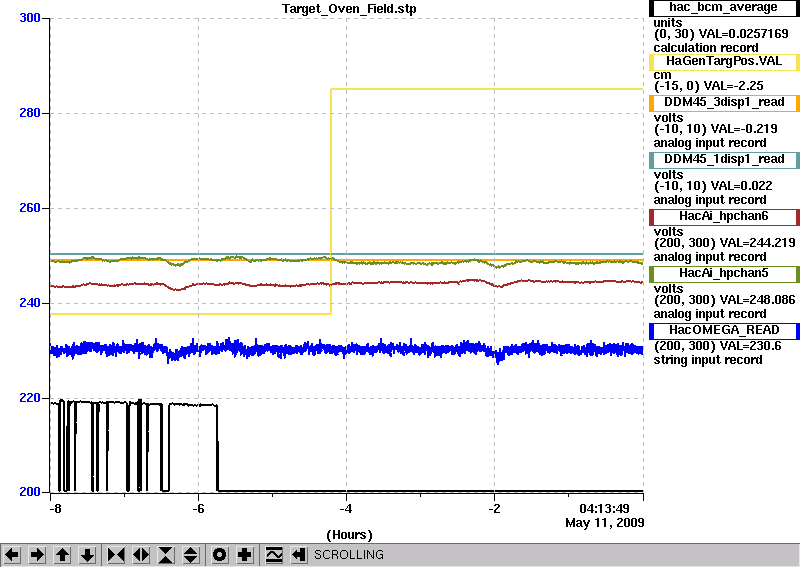Select the HaGenTargPos.VAL legend entry
The width and height of the screenshot is (800, 567).
724,62
